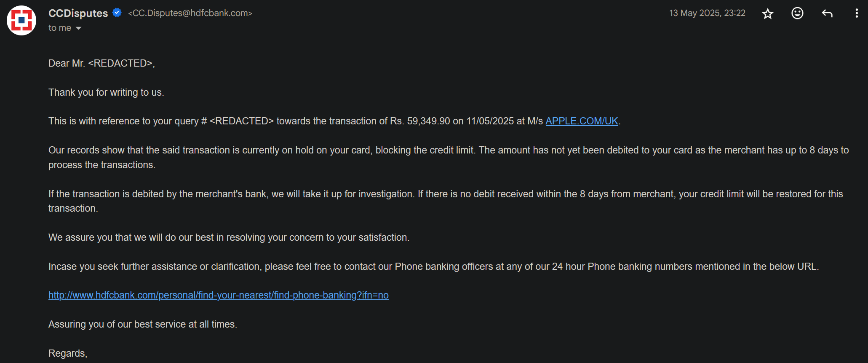
Task: Click the CCDisputes sender name
Action: coord(78,13)
